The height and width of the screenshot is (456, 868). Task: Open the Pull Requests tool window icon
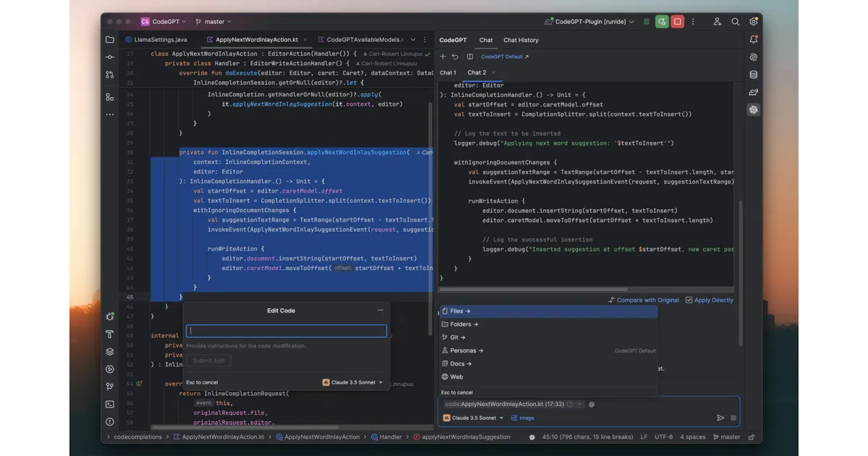tap(110, 75)
